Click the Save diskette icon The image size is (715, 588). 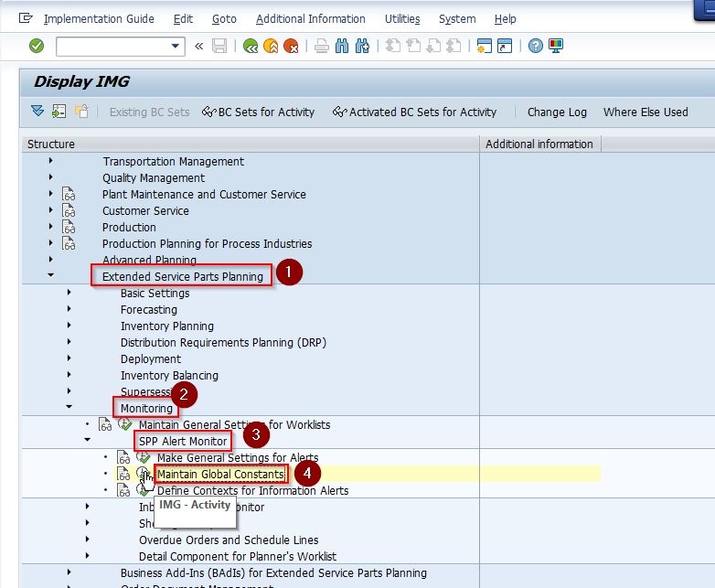(x=219, y=46)
